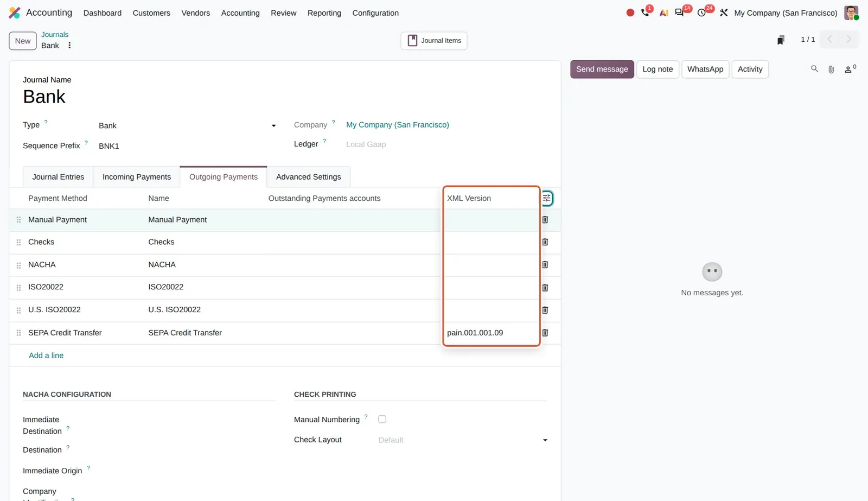Open the My Company (San Francisco) link
Screen dimensions: 868x501
click(x=398, y=125)
